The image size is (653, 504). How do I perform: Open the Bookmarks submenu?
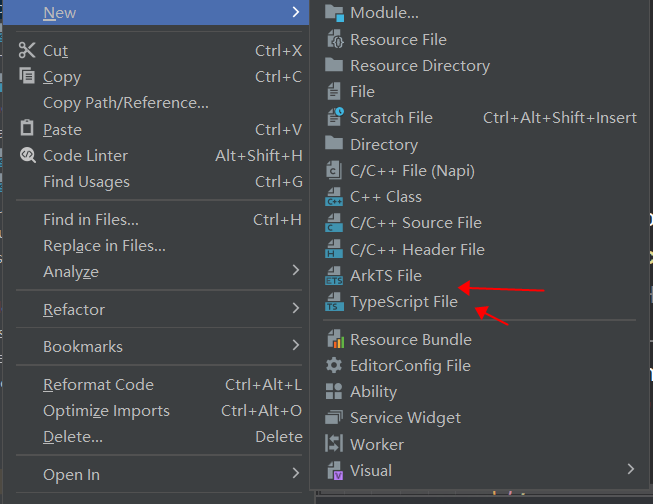click(295, 346)
